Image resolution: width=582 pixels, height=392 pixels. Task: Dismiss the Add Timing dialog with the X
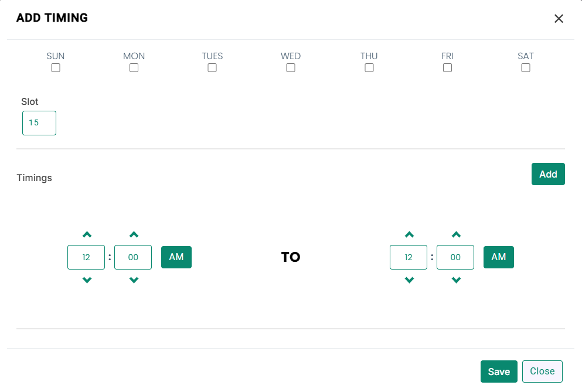pyautogui.click(x=559, y=19)
